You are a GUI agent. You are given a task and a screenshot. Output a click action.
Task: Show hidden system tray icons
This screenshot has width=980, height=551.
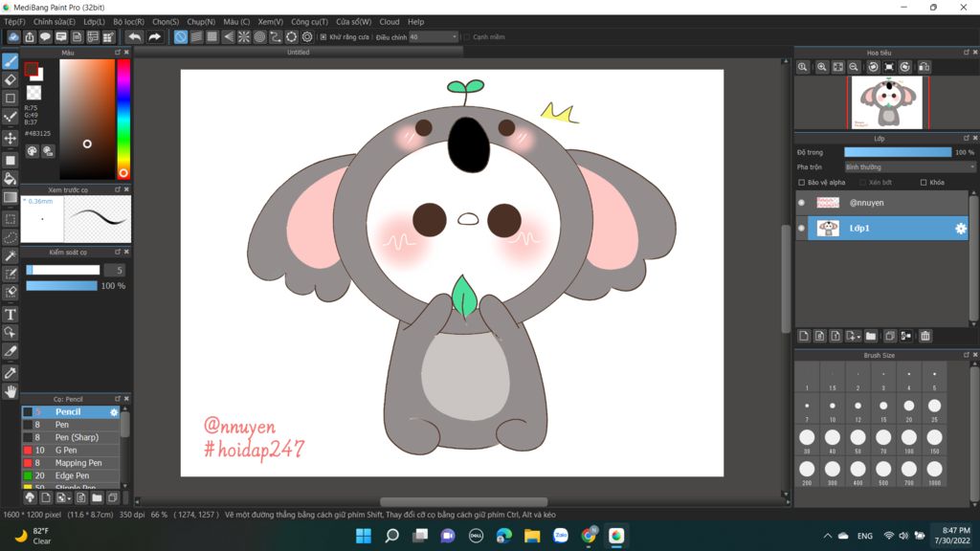pyautogui.click(x=828, y=536)
